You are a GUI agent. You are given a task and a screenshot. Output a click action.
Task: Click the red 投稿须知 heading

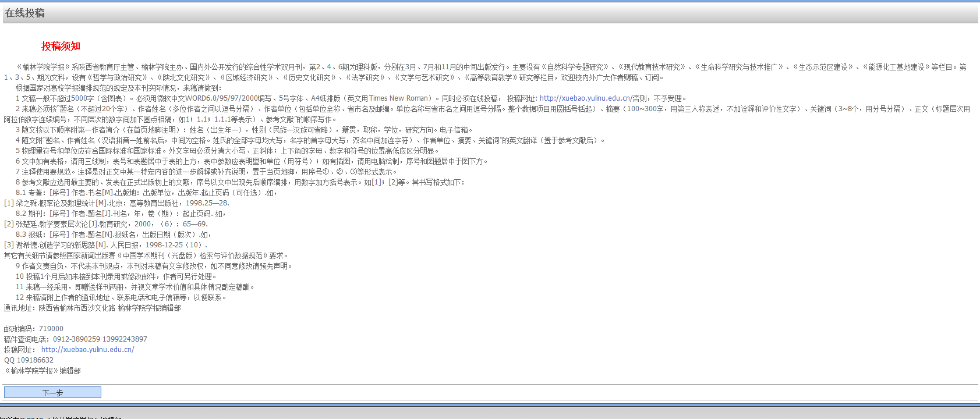coord(61,46)
